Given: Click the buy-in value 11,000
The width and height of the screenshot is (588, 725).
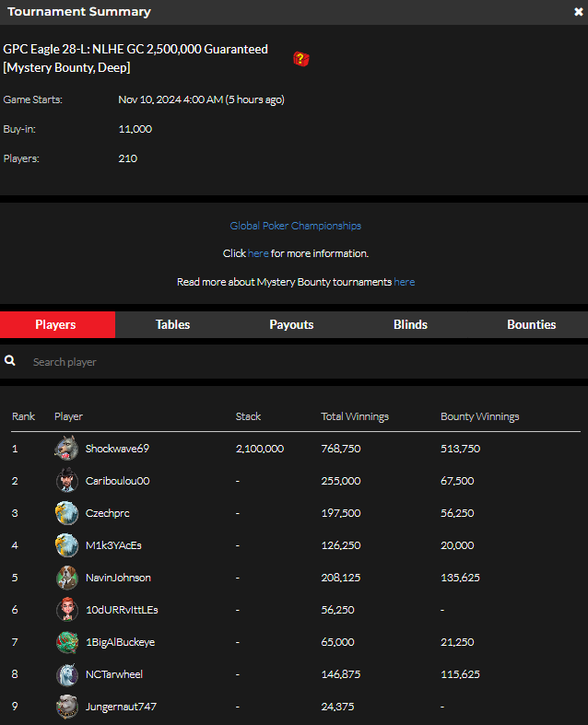Looking at the screenshot, I should [x=135, y=129].
